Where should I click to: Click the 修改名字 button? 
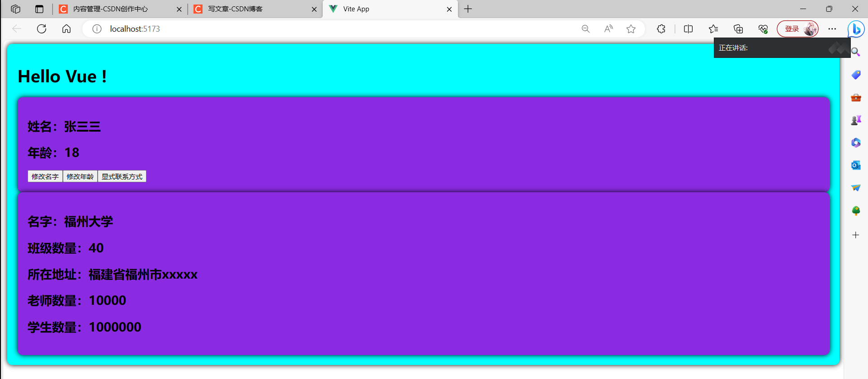(x=45, y=176)
